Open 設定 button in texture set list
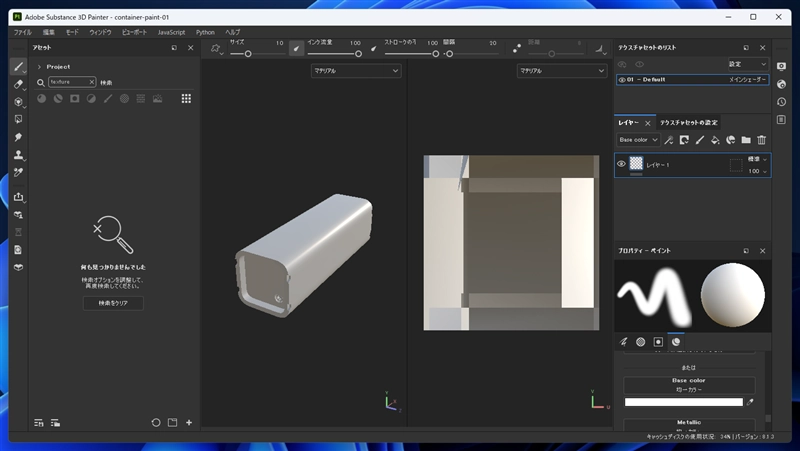The height and width of the screenshot is (451, 800). 748,64
